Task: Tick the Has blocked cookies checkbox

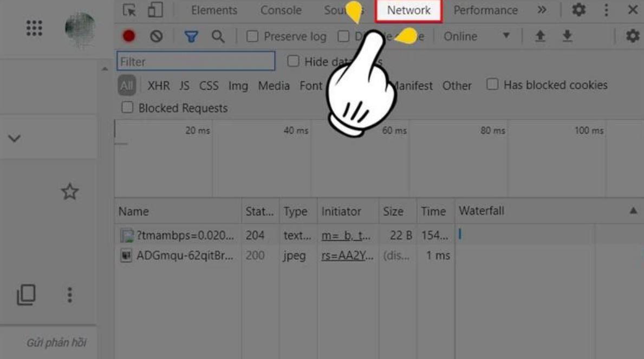Action: 492,84
